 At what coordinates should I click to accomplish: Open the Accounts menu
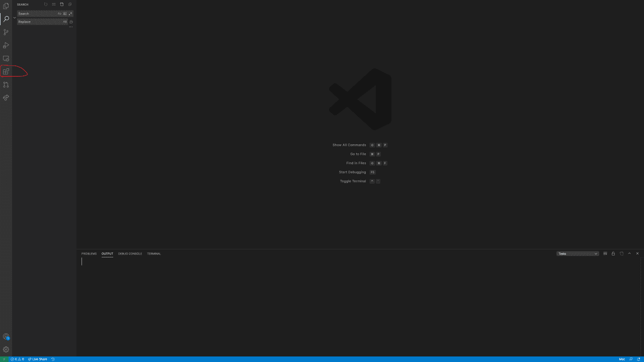pos(6,337)
